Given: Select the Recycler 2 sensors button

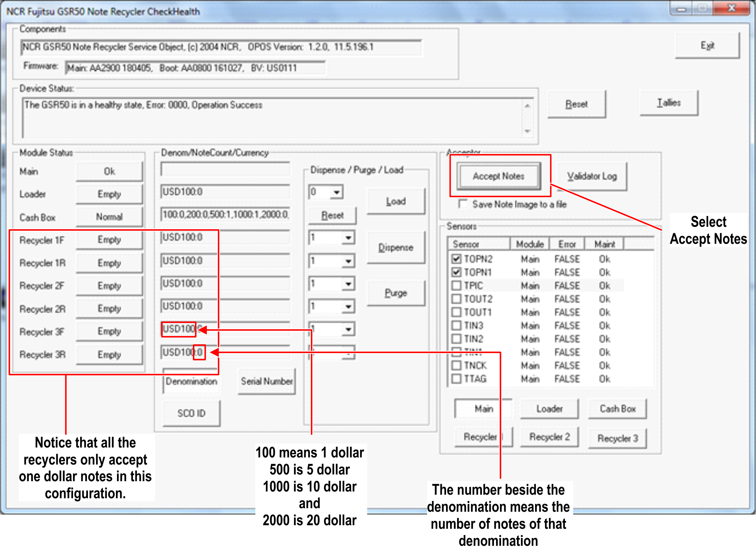Looking at the screenshot, I should point(549,437).
